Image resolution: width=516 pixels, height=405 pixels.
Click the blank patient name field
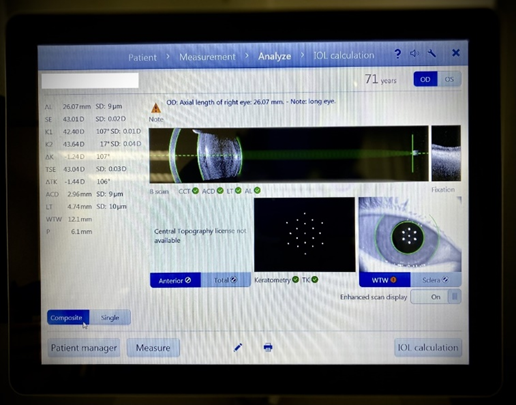(x=90, y=81)
